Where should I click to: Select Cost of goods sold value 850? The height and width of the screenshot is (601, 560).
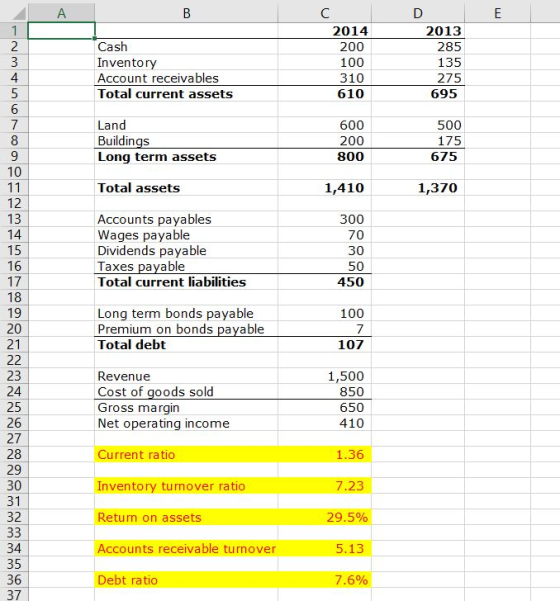tap(325, 392)
